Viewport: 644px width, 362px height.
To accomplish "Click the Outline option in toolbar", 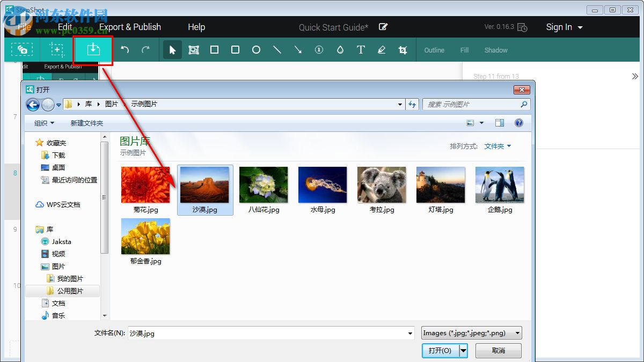I will click(x=434, y=50).
